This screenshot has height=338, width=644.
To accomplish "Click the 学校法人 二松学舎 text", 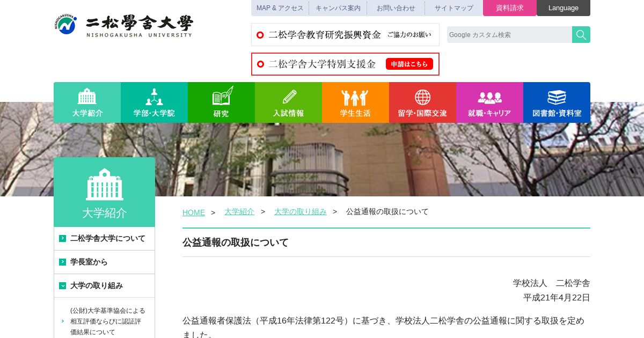I will pyautogui.click(x=552, y=283).
